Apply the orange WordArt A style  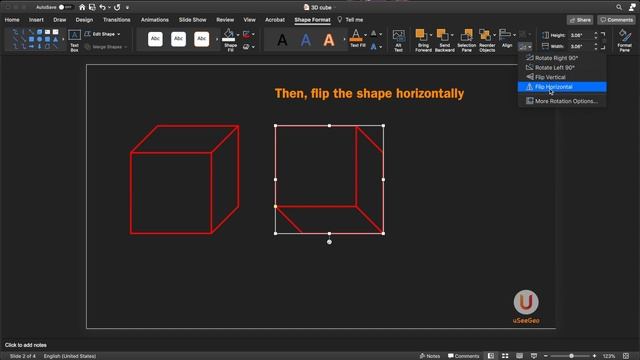[329, 40]
